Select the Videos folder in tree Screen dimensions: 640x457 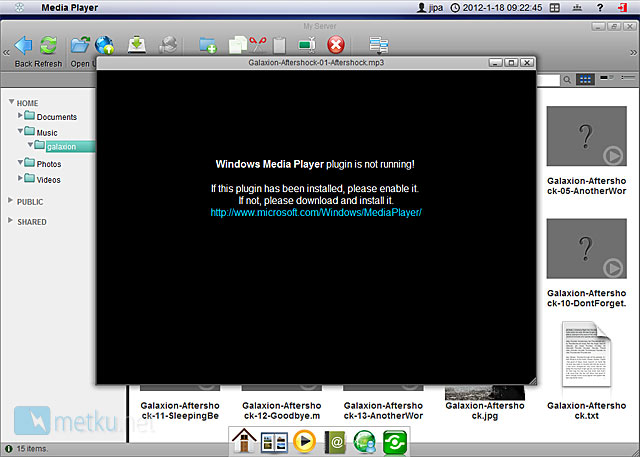point(48,180)
